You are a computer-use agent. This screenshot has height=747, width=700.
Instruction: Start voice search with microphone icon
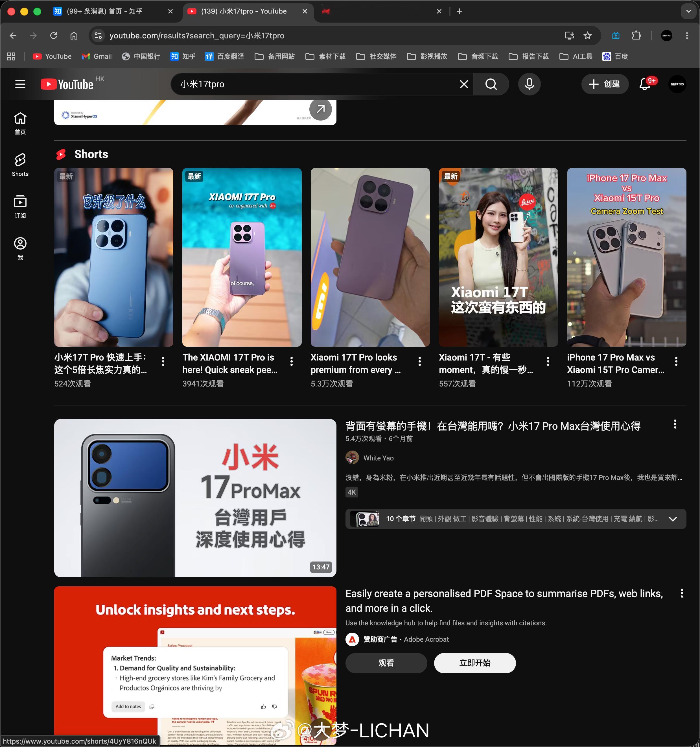(x=530, y=84)
